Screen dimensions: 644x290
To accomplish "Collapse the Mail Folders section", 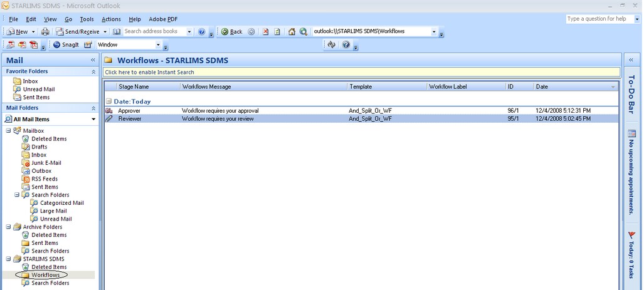I will click(x=93, y=108).
